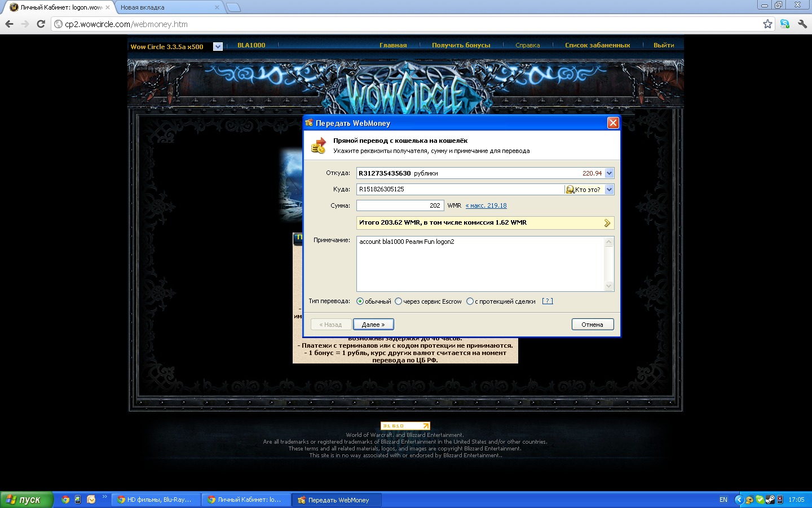This screenshot has height=508, width=812.
Task: Click the note area scrollbar up arrow
Action: 609,242
